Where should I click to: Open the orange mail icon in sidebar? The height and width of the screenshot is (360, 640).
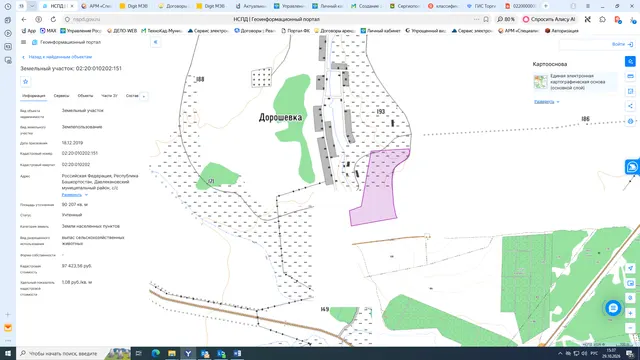pos(8,328)
